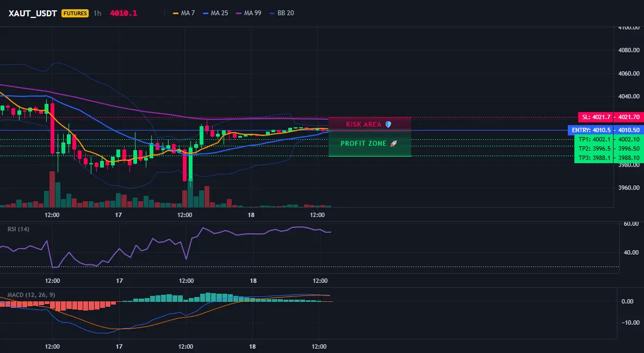Click the shield icon in RISK AREA
644x353 pixels.
(388, 124)
